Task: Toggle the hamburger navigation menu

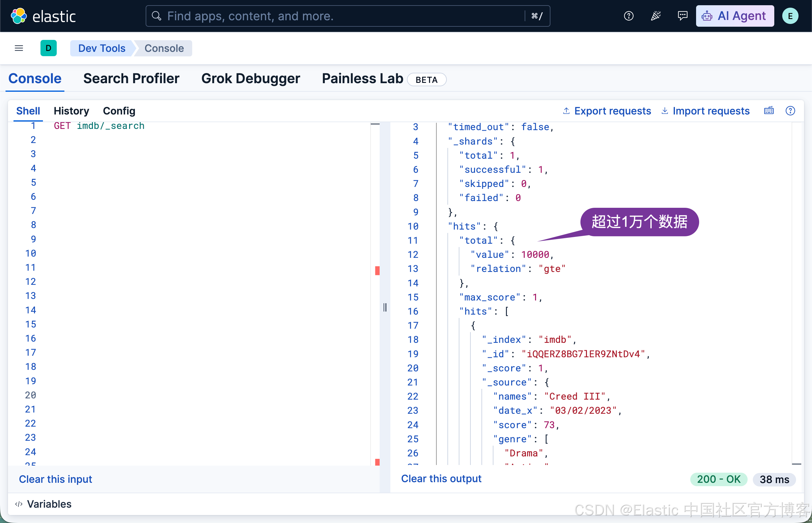Action: point(19,48)
